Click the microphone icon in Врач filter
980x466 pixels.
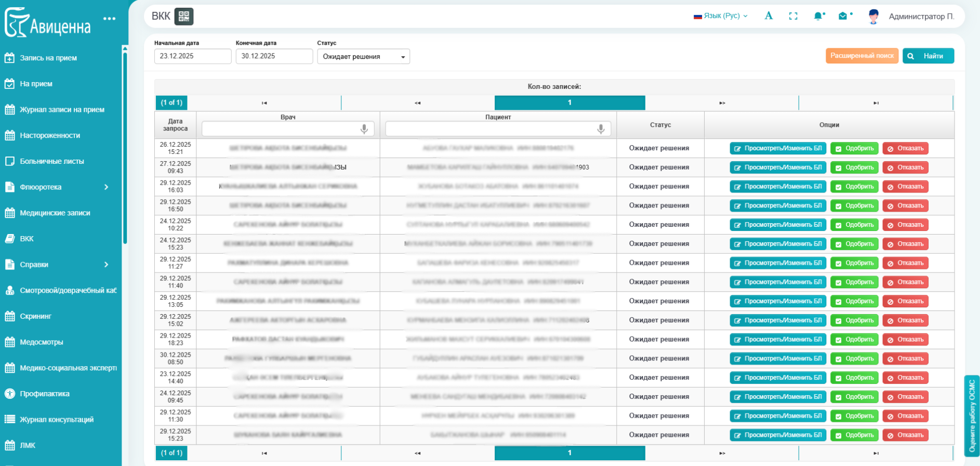pyautogui.click(x=364, y=128)
